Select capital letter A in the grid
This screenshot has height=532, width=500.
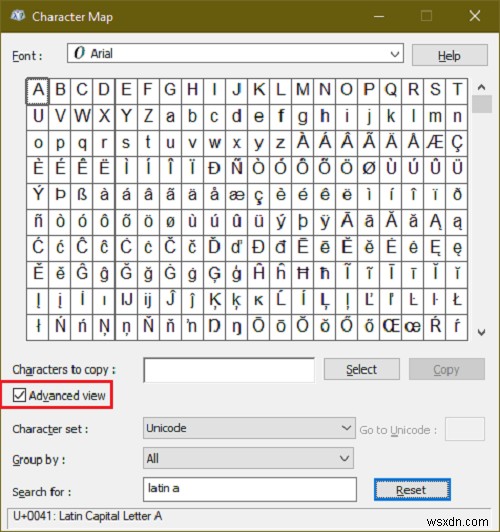tap(38, 91)
